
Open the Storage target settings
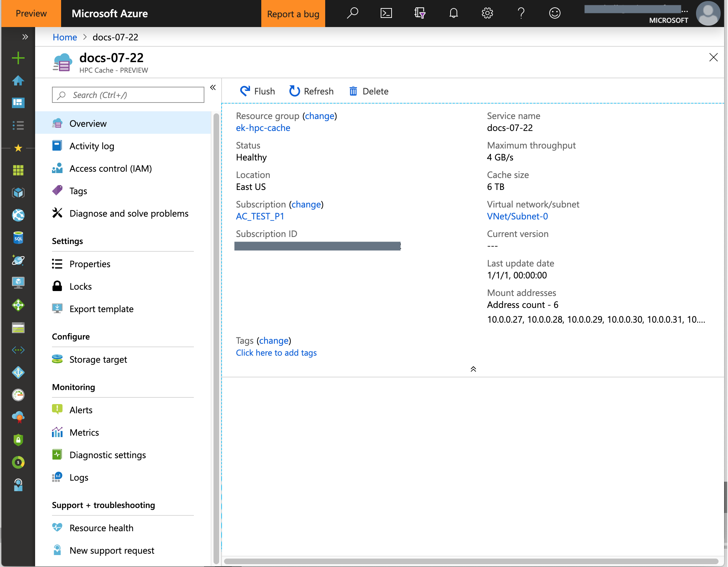click(x=98, y=359)
